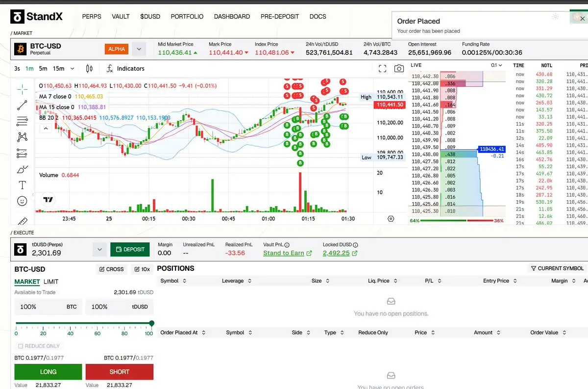
Task: Click the order size slider handle
Action: click(151, 323)
